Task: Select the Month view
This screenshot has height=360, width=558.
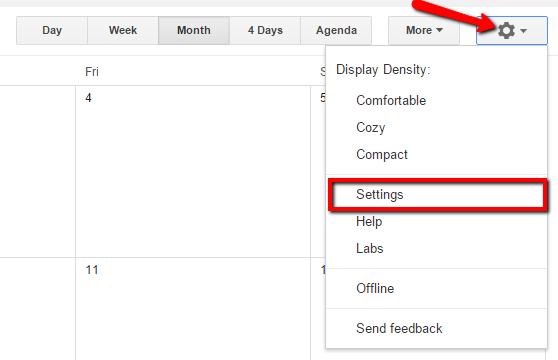Action: coord(194,31)
